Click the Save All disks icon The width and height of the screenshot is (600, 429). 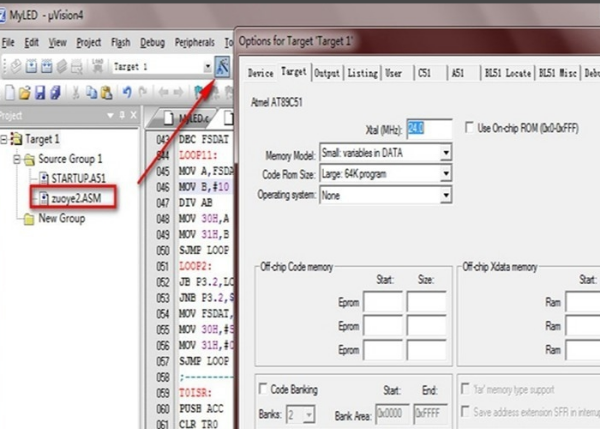tap(56, 93)
